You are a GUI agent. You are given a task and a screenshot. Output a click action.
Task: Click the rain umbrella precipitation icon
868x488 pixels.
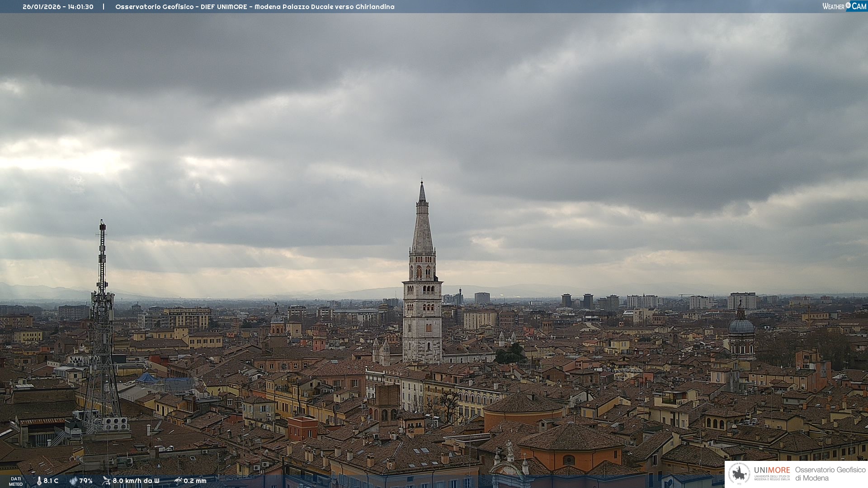coord(178,481)
